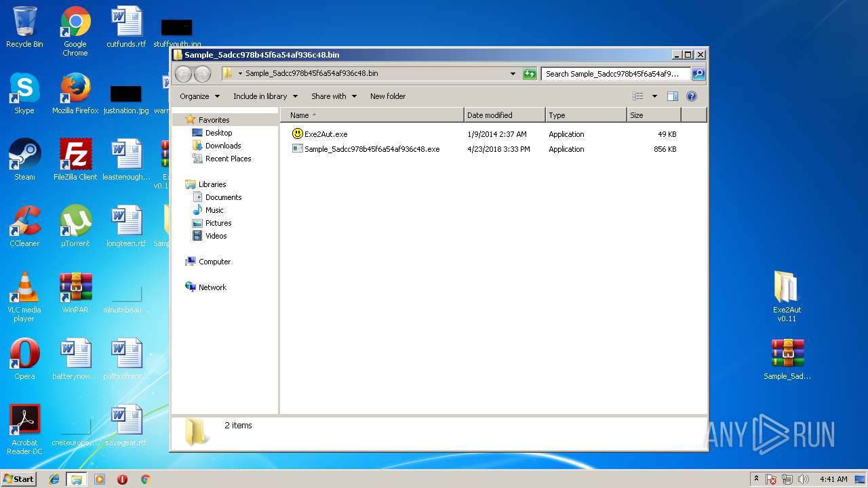This screenshot has width=868, height=488.
Task: Click Chrome taskbar icon
Action: 145,479
